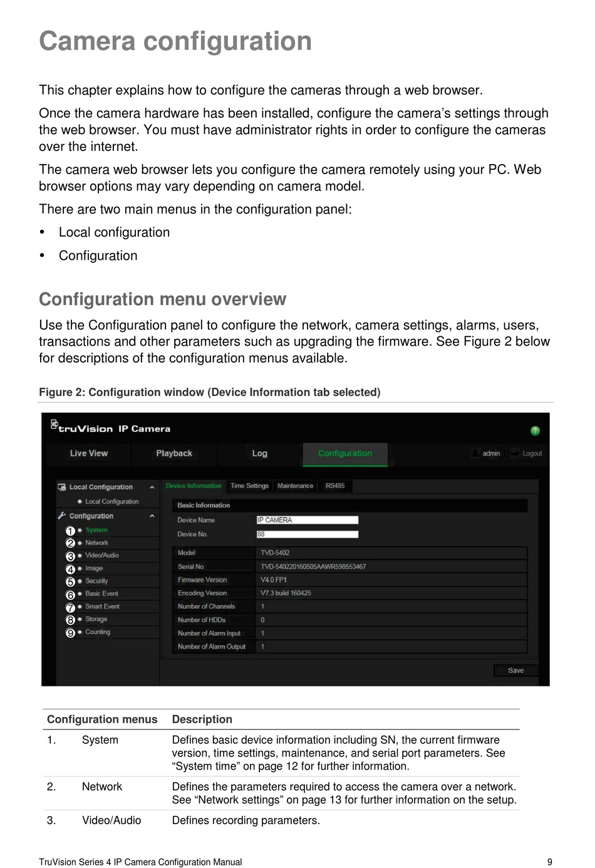Select the Time Settings tab
Viewport: 595px width, 868px height.
[249, 486]
